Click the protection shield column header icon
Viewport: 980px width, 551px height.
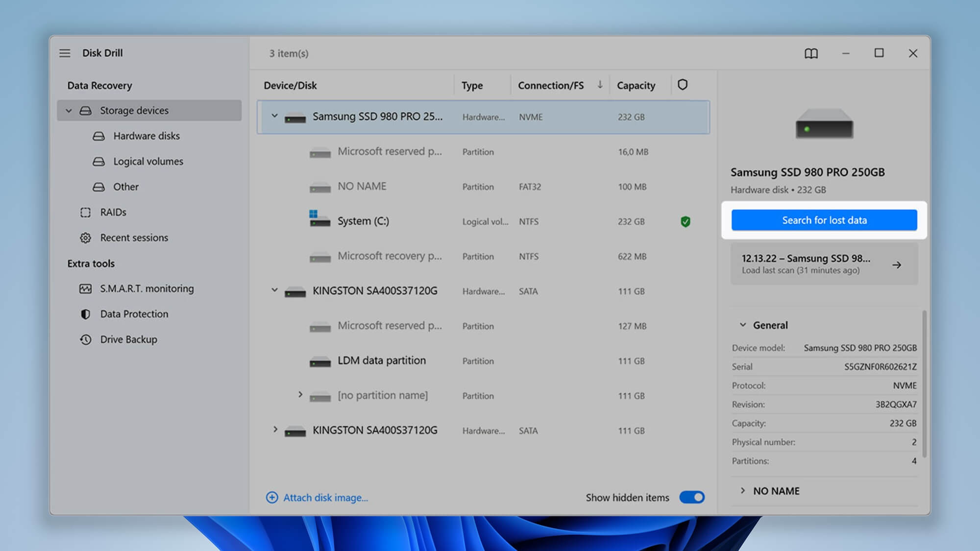coord(683,85)
